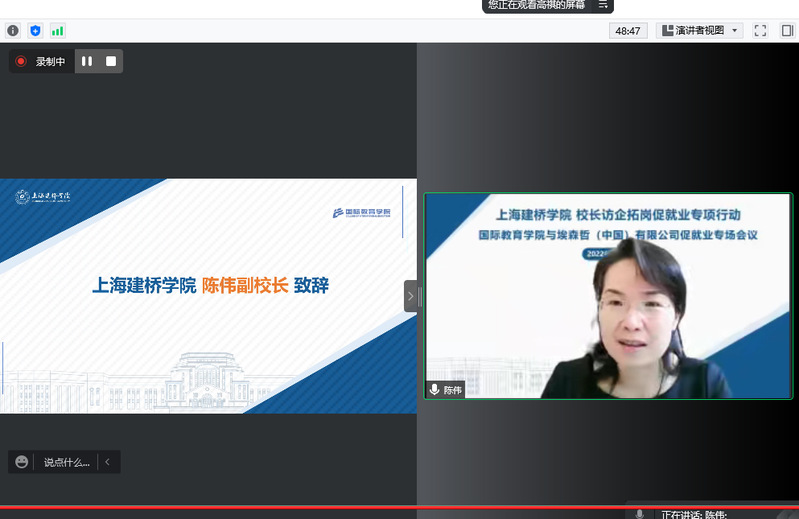Viewport: 799px width, 519px height.
Task: Click the 正在讲话 speaker status
Action: coord(694,514)
